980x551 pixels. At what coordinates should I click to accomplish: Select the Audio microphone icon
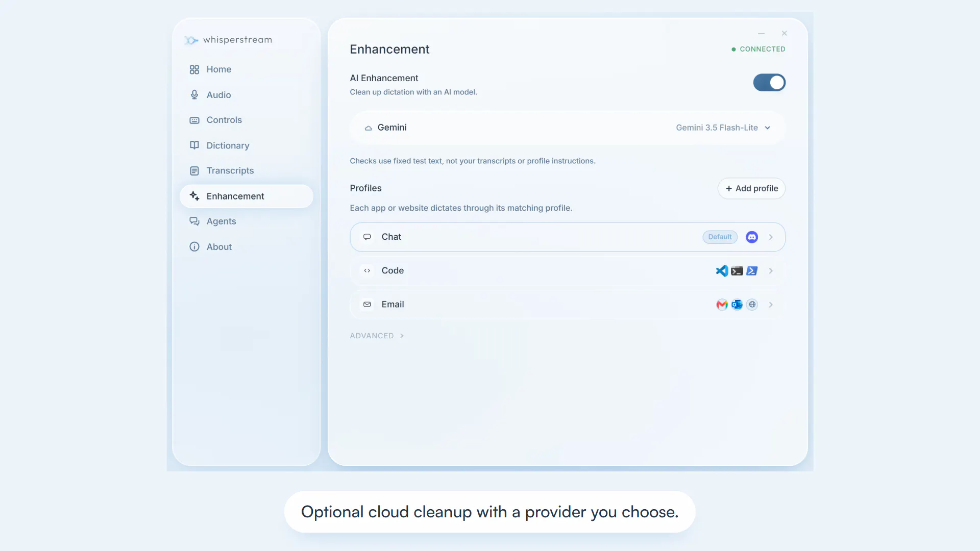click(x=194, y=95)
